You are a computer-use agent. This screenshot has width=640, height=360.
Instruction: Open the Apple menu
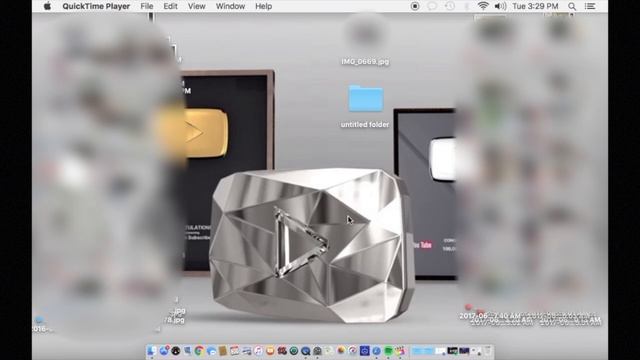point(47,6)
